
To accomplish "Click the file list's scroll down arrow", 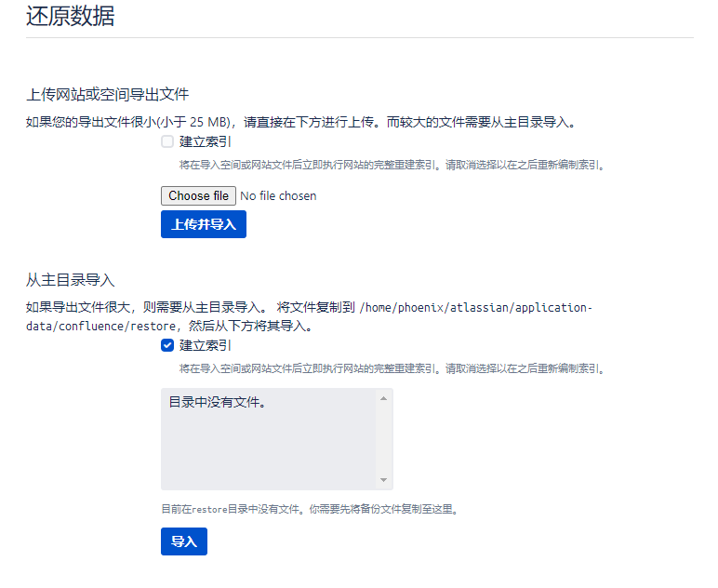I will click(x=383, y=479).
